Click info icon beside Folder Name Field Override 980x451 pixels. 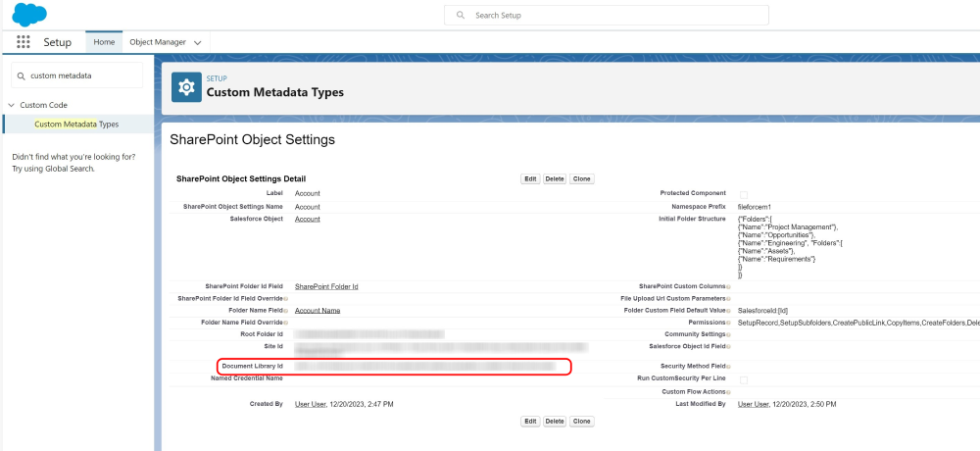point(285,323)
